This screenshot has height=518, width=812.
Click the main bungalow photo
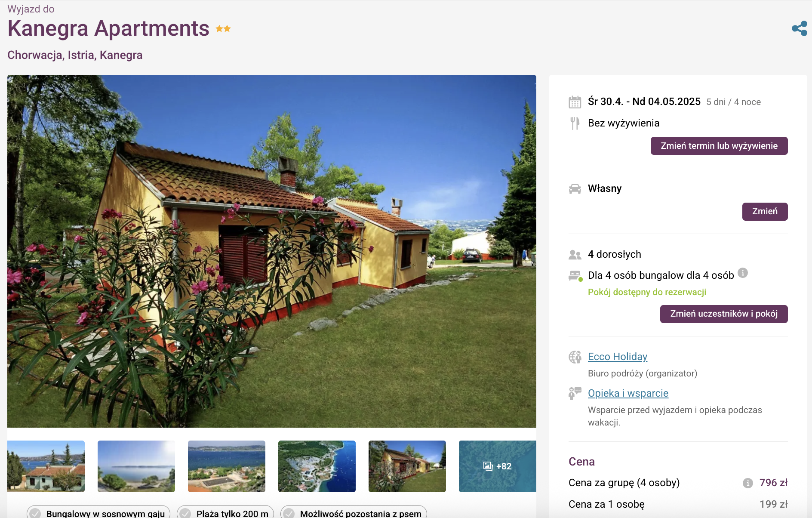[x=272, y=251]
